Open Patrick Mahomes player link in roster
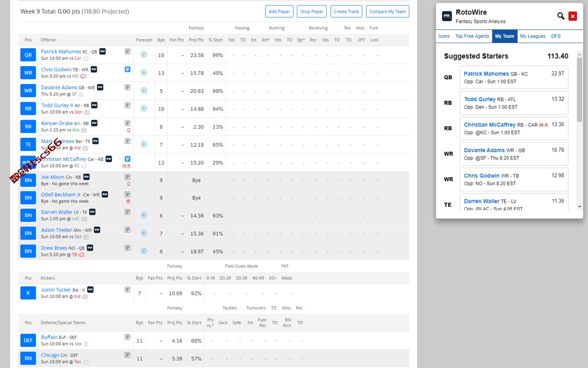588x368 pixels. [61, 52]
